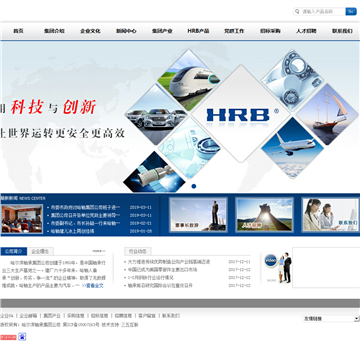Open the 采购信息 footer link

tap(76, 316)
